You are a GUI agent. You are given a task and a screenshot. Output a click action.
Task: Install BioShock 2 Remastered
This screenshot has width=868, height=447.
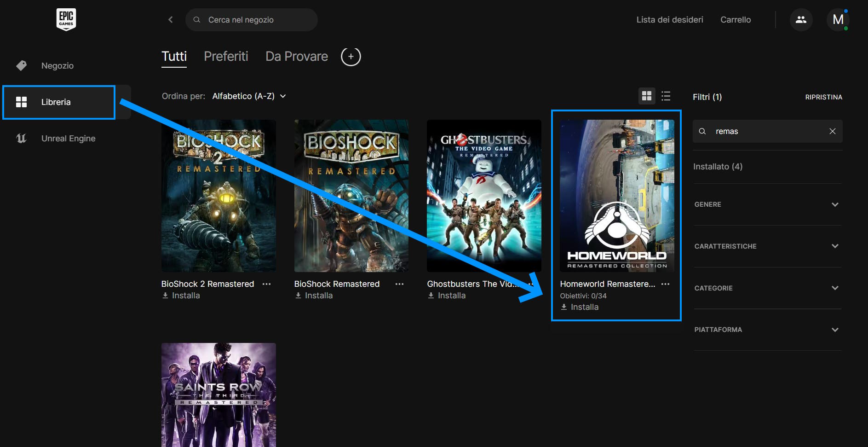(181, 296)
